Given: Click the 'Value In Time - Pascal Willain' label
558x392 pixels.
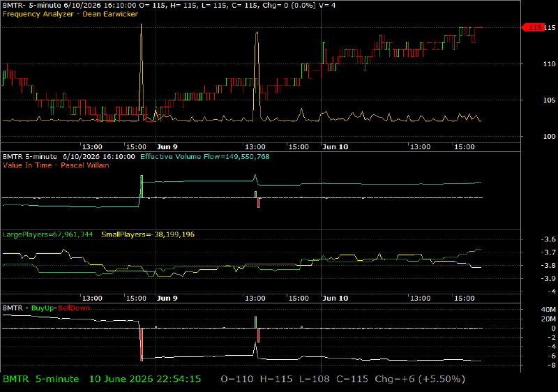Looking at the screenshot, I should tap(56, 165).
